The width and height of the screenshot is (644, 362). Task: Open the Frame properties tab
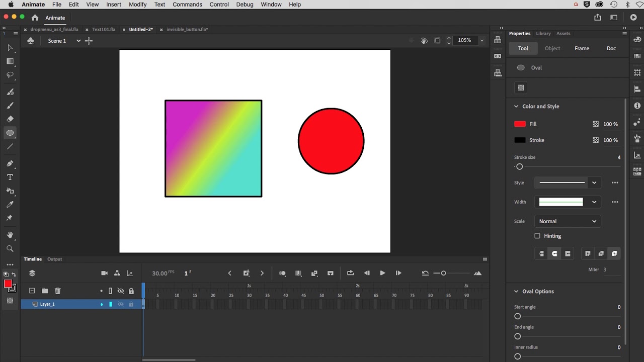582,49
